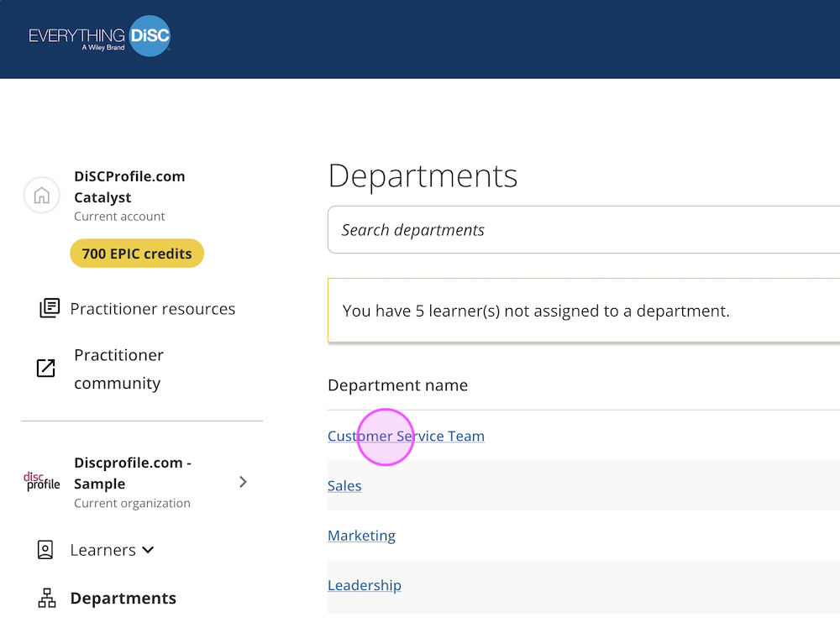
Task: Open Practitioner resources in the sidebar
Action: click(x=153, y=309)
